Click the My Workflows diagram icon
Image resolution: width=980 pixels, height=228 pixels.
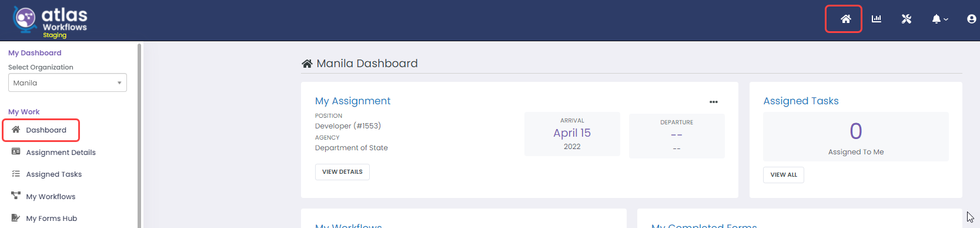(x=16, y=196)
